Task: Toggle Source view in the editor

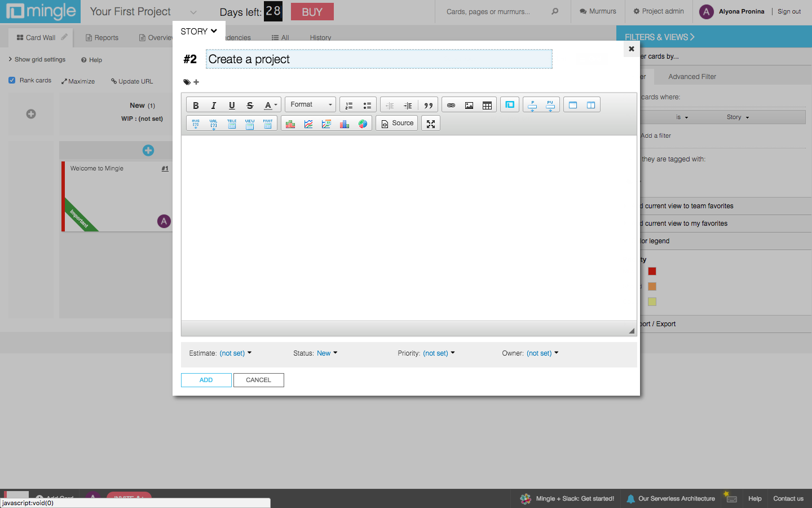Action: 397,124
